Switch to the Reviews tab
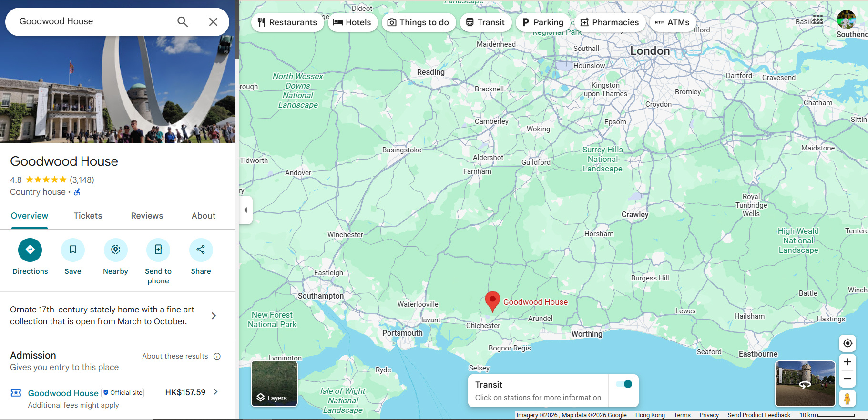This screenshot has height=420, width=868. 147,216
